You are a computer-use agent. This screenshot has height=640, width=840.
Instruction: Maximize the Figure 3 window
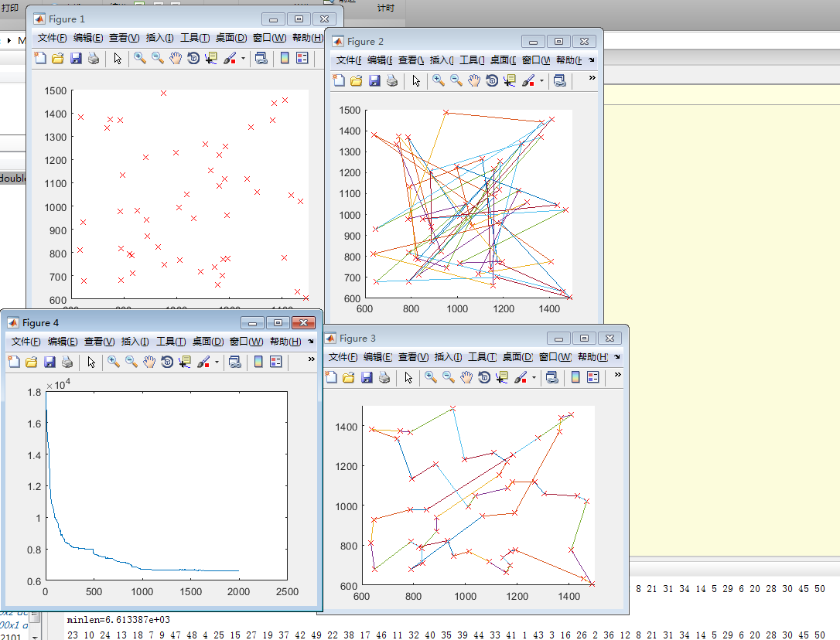[x=585, y=338]
